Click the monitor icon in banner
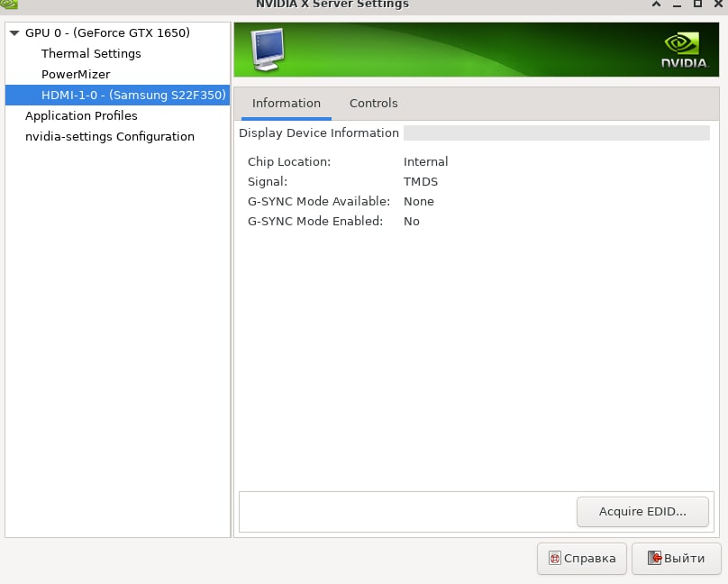 click(x=268, y=50)
